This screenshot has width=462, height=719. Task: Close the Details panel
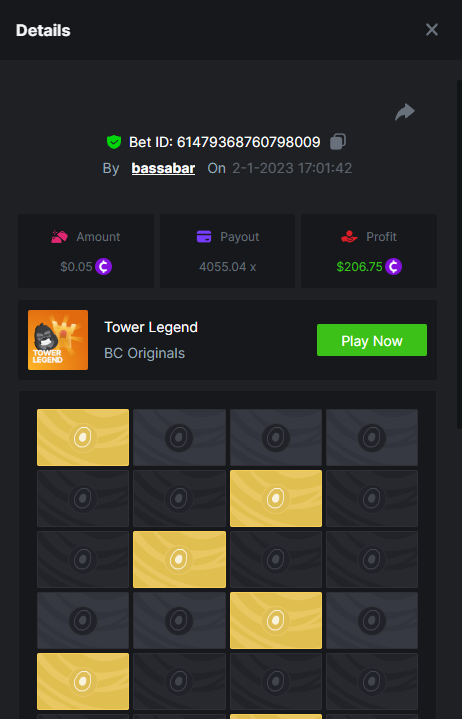coord(432,30)
